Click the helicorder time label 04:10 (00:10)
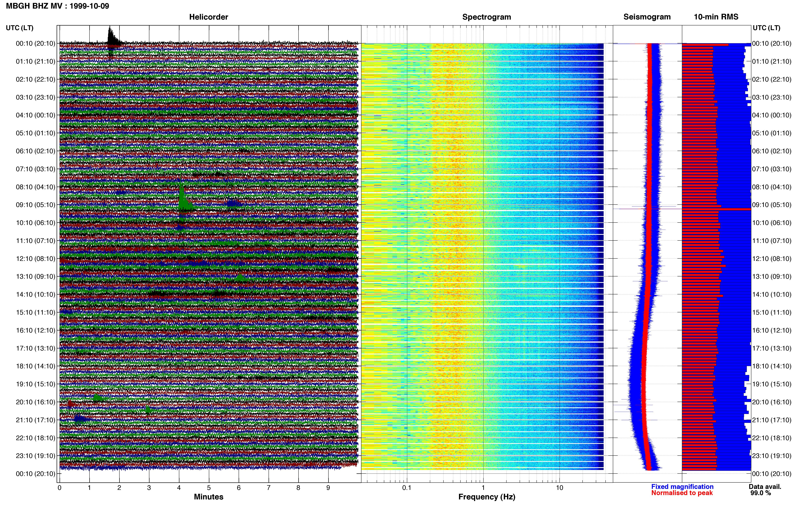 (36, 115)
